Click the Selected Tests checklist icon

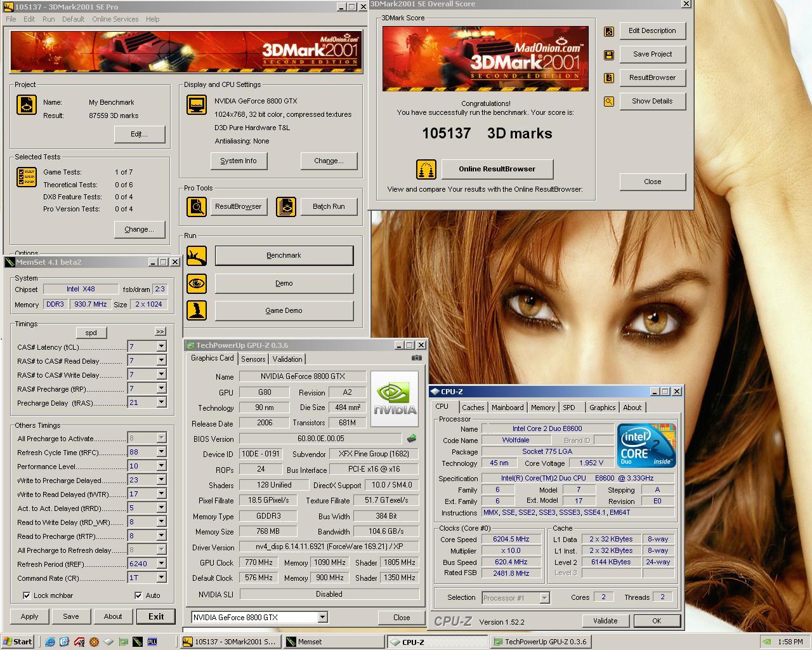(27, 177)
